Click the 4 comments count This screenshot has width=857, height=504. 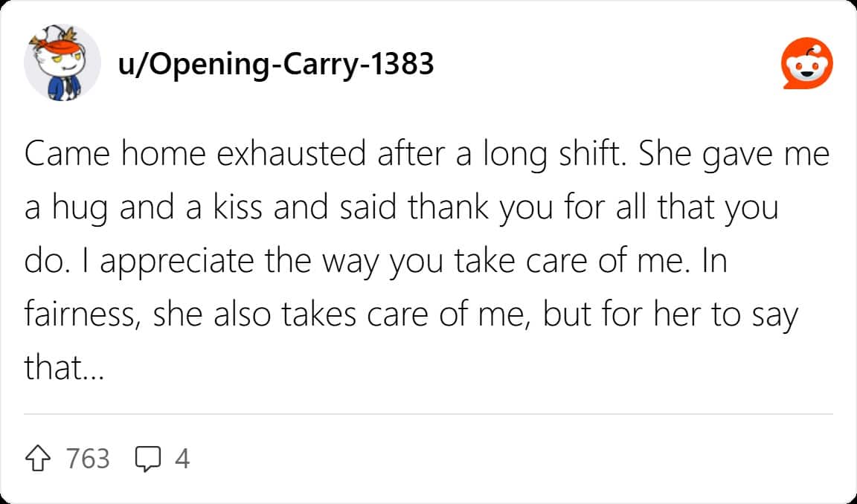pyautogui.click(x=182, y=459)
